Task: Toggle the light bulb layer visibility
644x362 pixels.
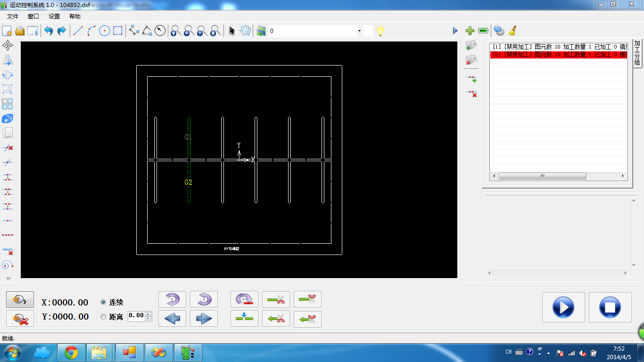Action: tap(380, 32)
